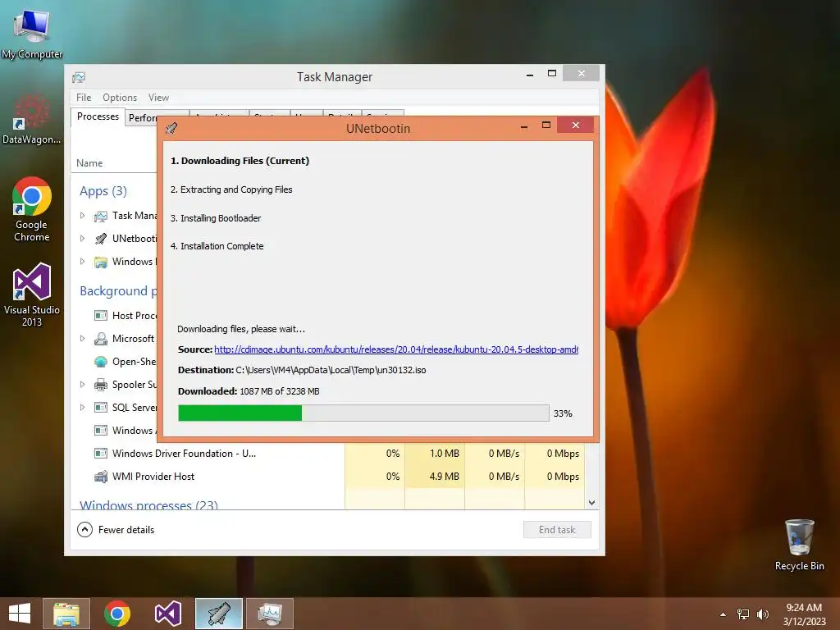840x630 pixels.
Task: Select the SQL Server process icon
Action: pyautogui.click(x=101, y=408)
